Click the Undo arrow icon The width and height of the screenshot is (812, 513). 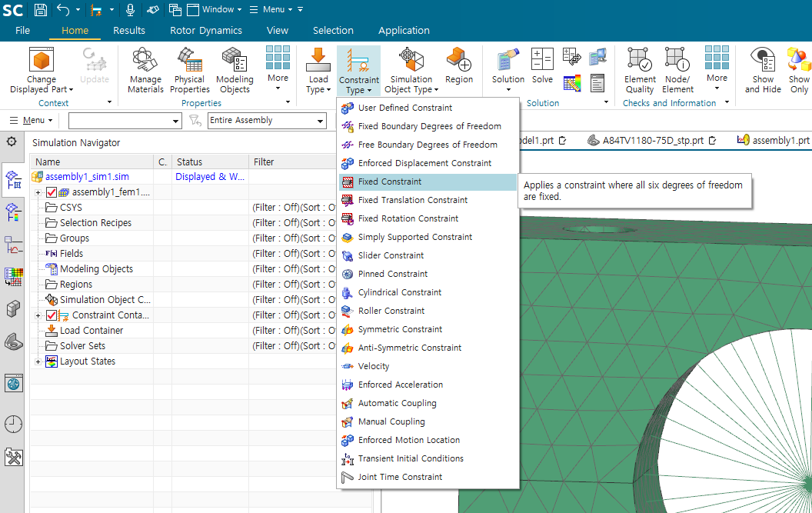pyautogui.click(x=63, y=9)
